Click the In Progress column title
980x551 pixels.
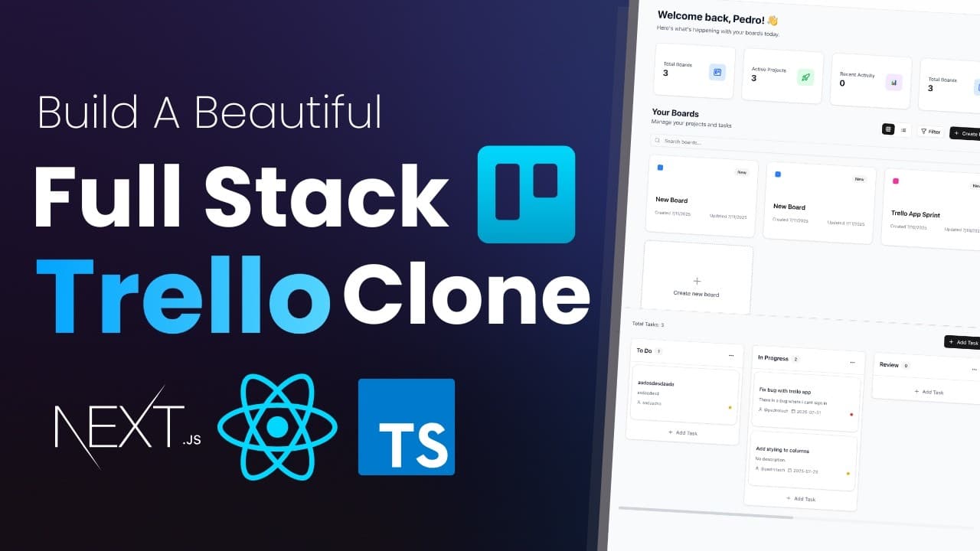pos(773,357)
